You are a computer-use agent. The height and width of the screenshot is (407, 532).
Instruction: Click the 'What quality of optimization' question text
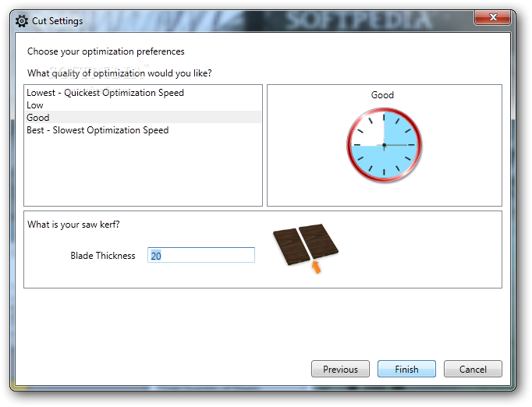pyautogui.click(x=119, y=73)
